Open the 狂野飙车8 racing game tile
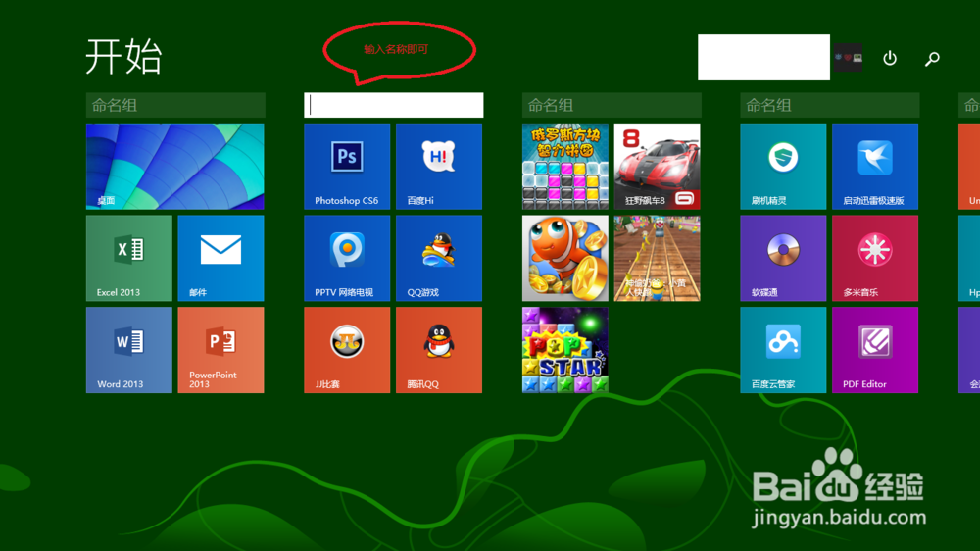 point(658,167)
